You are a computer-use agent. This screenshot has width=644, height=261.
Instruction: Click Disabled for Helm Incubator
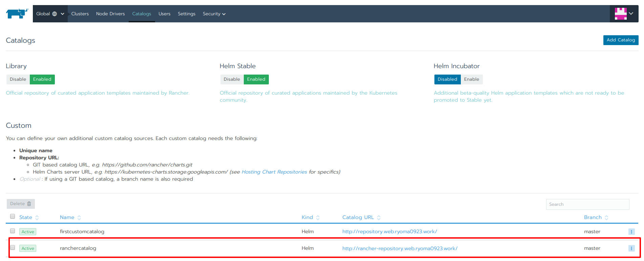447,79
